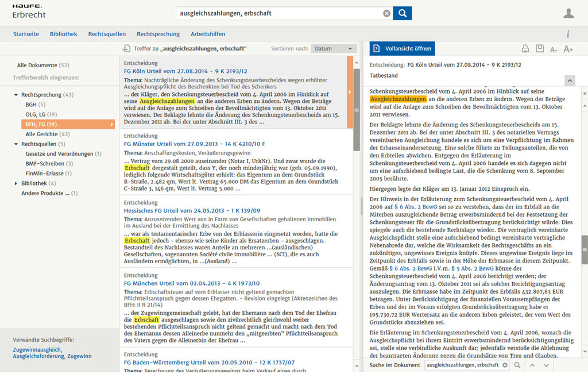Jump to next match in document
Viewport: 588px width, 385px height.
pos(547,365)
